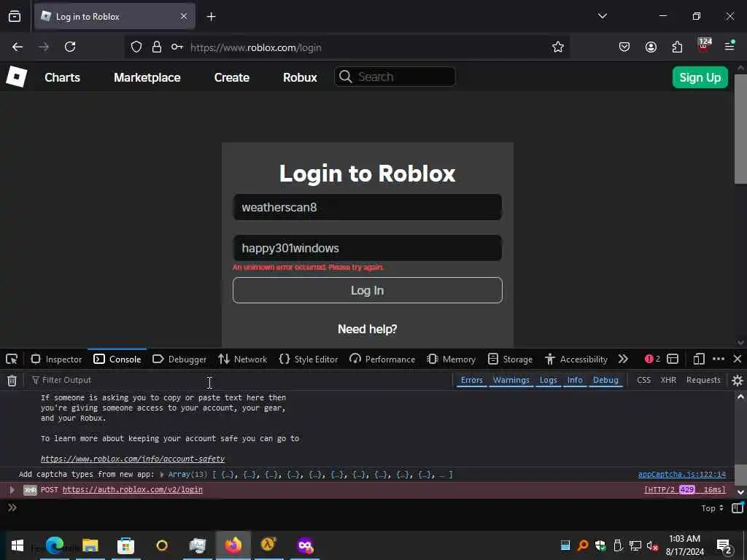Open Firefox View icon in tab bar
747x560 pixels.
15,16
